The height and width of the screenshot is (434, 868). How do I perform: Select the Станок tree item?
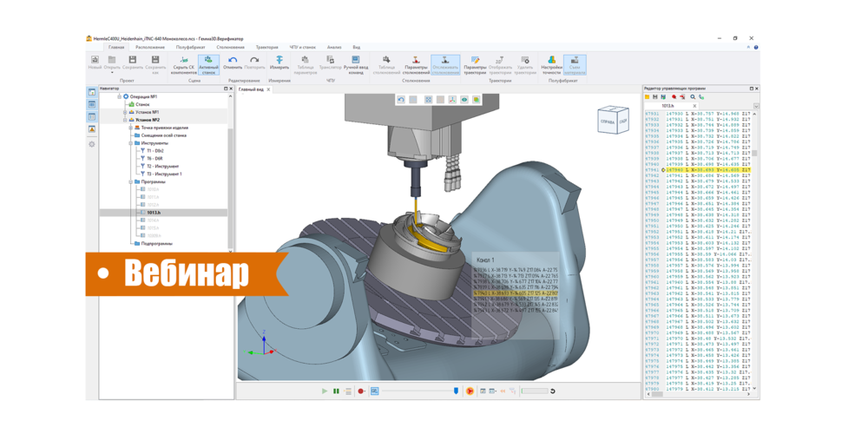[143, 104]
